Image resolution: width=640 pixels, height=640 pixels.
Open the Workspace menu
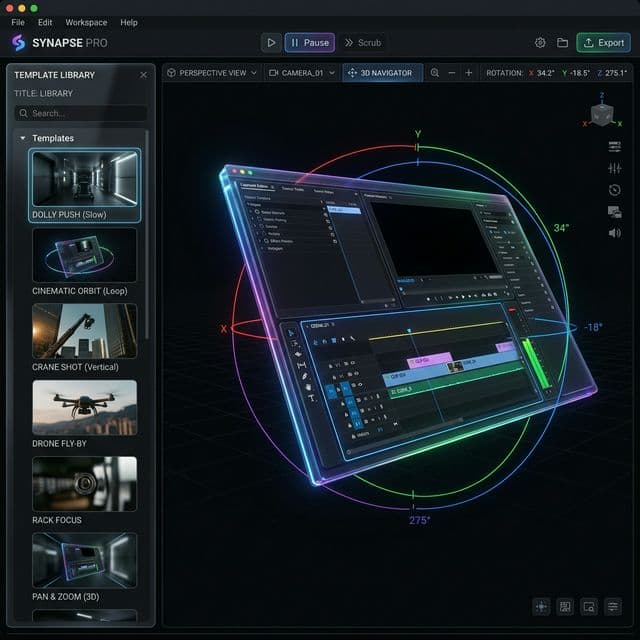tap(86, 22)
